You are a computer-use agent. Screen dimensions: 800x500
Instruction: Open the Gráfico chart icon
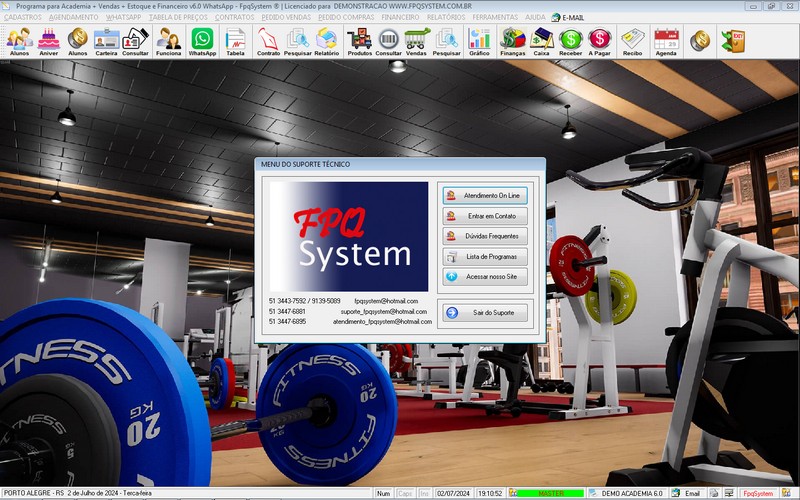tap(479, 41)
